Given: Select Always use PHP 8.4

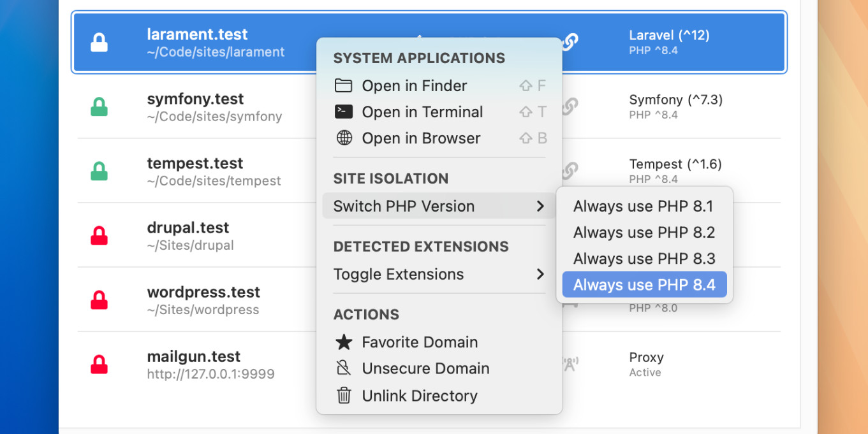Looking at the screenshot, I should [644, 285].
